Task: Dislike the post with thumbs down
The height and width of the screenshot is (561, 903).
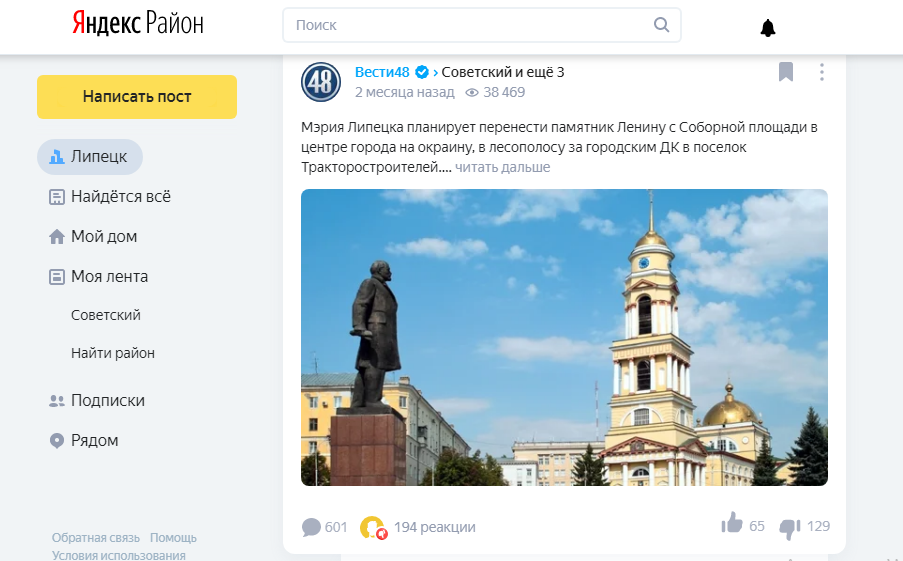Action: pyautogui.click(x=790, y=528)
